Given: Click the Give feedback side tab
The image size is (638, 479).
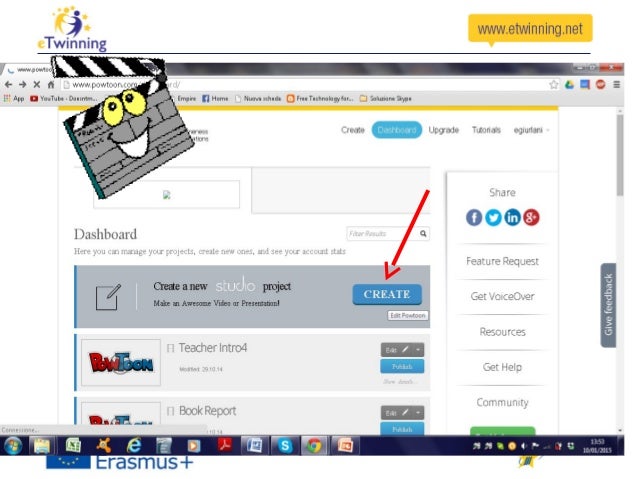Looking at the screenshot, I should coord(608,305).
